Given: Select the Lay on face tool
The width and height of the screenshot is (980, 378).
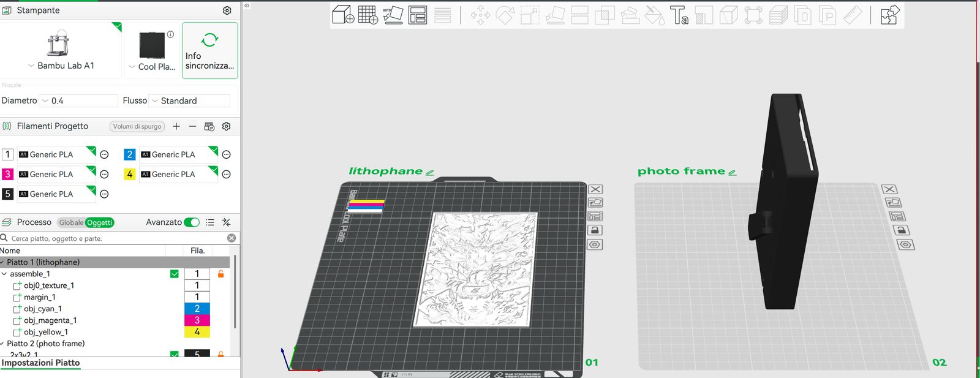Looking at the screenshot, I should [x=555, y=15].
